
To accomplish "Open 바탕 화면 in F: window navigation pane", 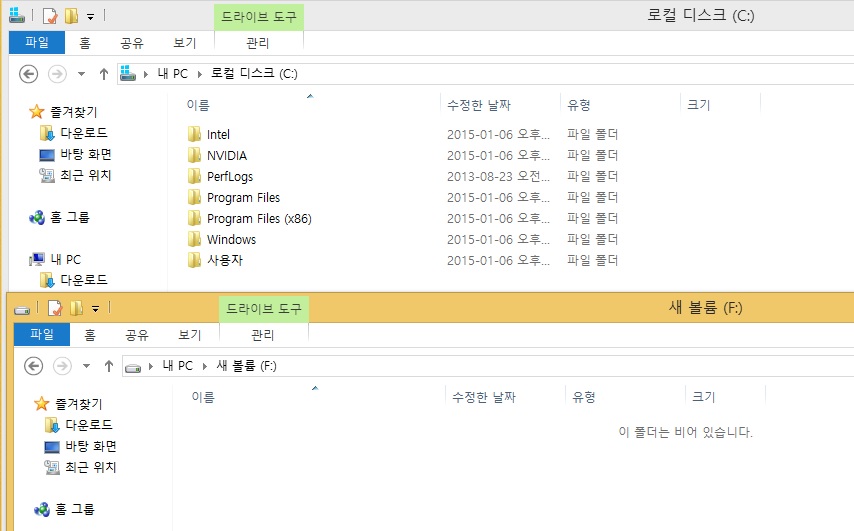I will click(91, 446).
